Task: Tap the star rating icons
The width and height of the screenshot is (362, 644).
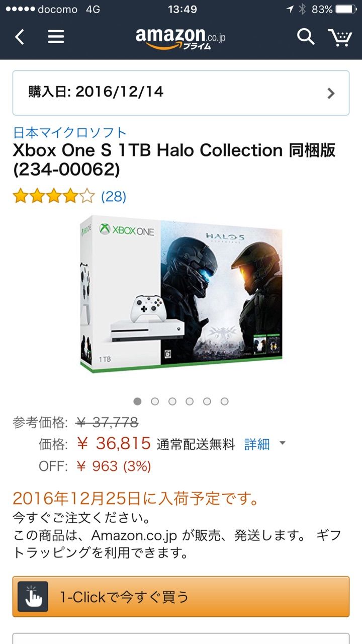Action: (54, 196)
